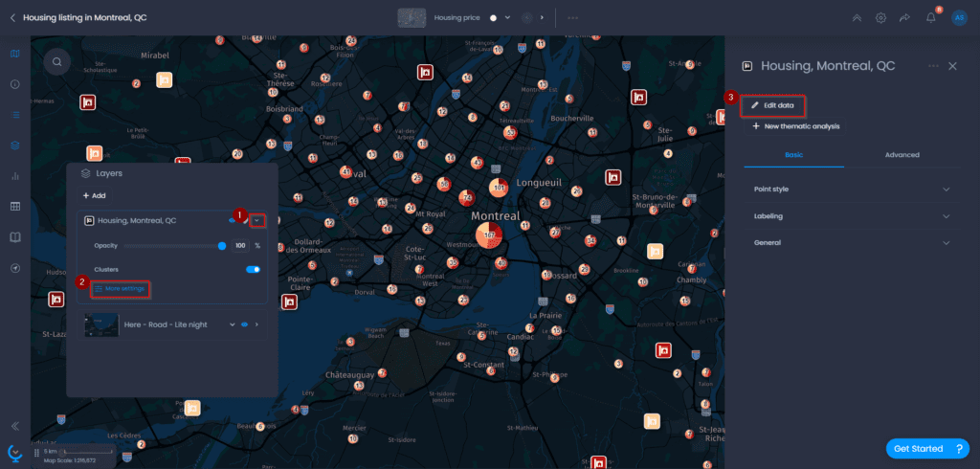
Task: Close the Housing, Montreal, QC panel
Action: click(x=952, y=66)
